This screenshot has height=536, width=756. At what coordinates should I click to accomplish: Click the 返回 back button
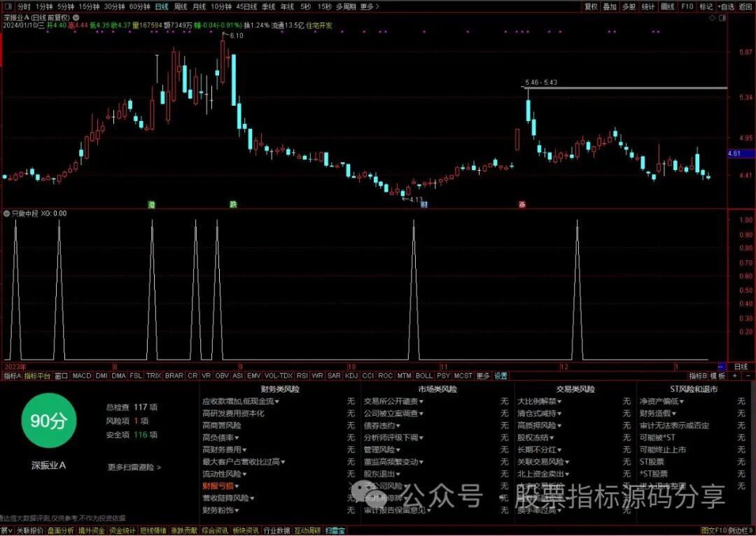[x=745, y=7]
